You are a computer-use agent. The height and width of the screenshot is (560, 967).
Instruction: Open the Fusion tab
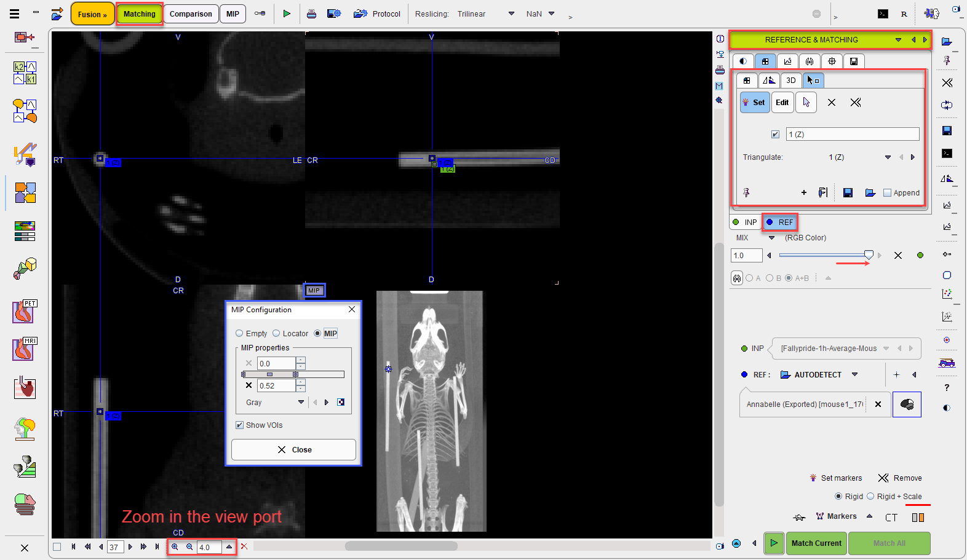92,14
